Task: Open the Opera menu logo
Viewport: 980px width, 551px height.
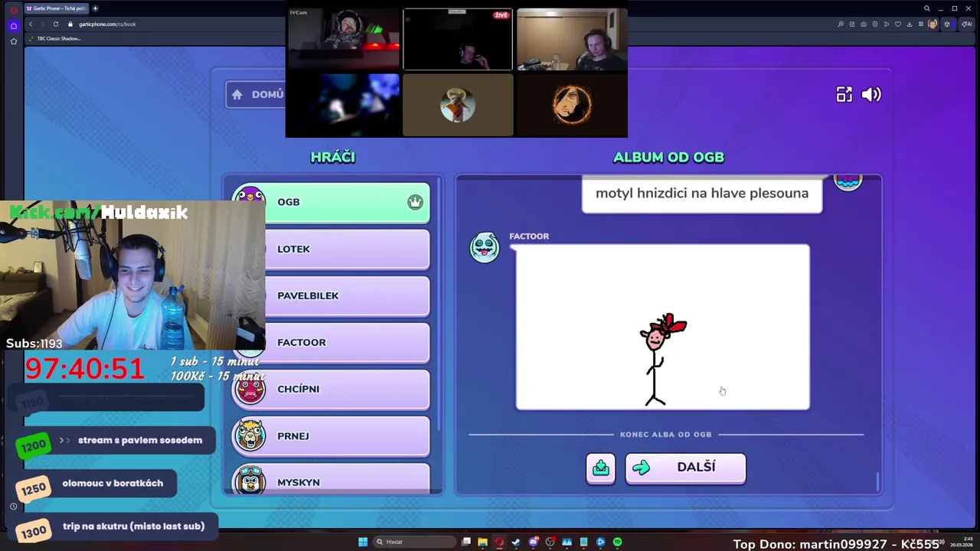Action: click(13, 10)
